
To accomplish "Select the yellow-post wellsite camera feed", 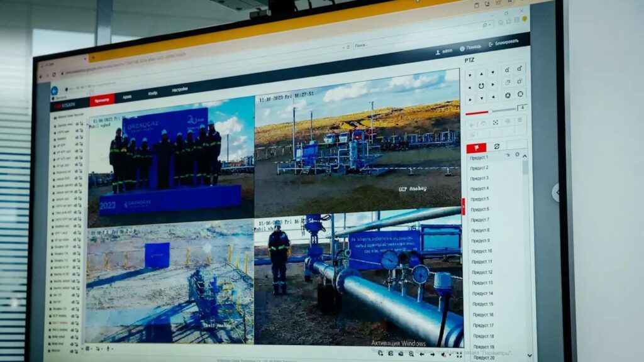I will point(170,283).
